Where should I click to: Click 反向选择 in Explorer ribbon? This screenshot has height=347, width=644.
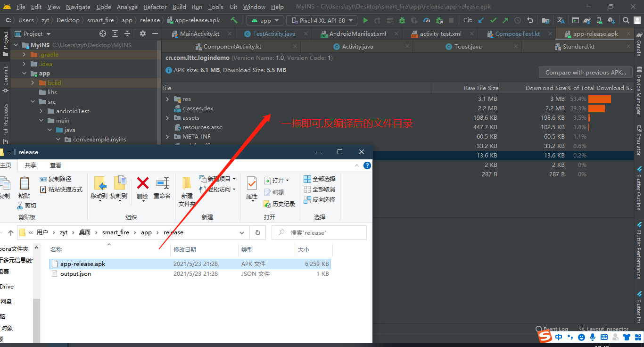click(319, 200)
